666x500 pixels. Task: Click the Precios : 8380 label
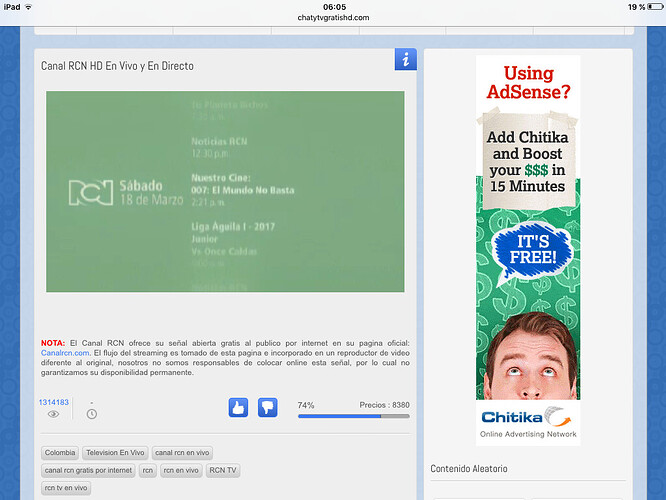[384, 405]
